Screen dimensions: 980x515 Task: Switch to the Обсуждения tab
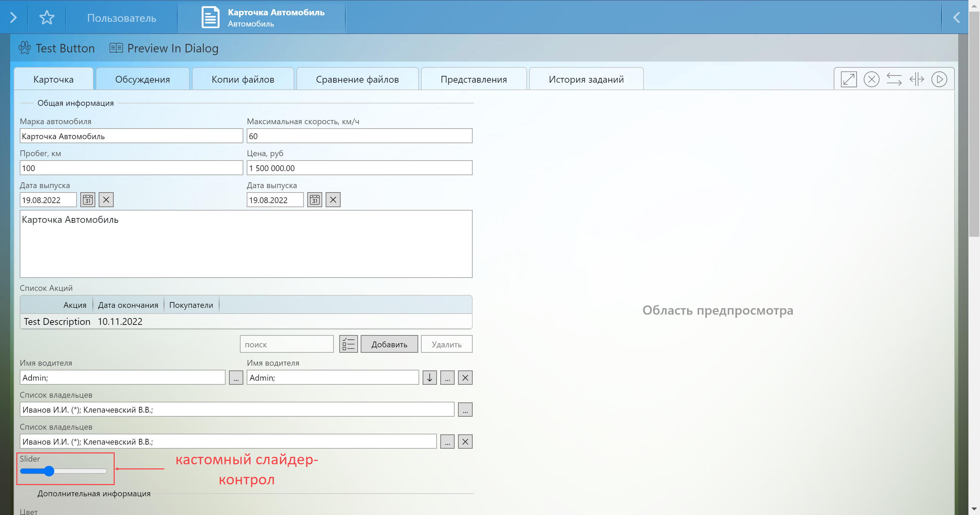[x=143, y=80]
